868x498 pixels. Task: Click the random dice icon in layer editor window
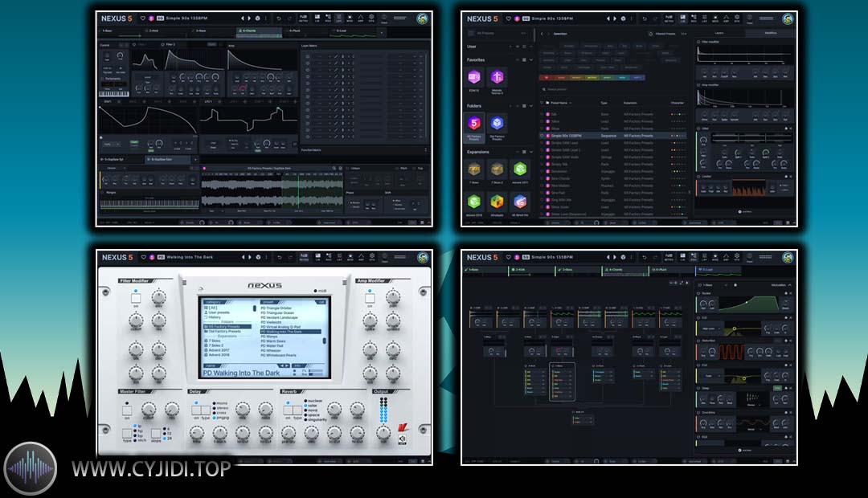click(257, 18)
